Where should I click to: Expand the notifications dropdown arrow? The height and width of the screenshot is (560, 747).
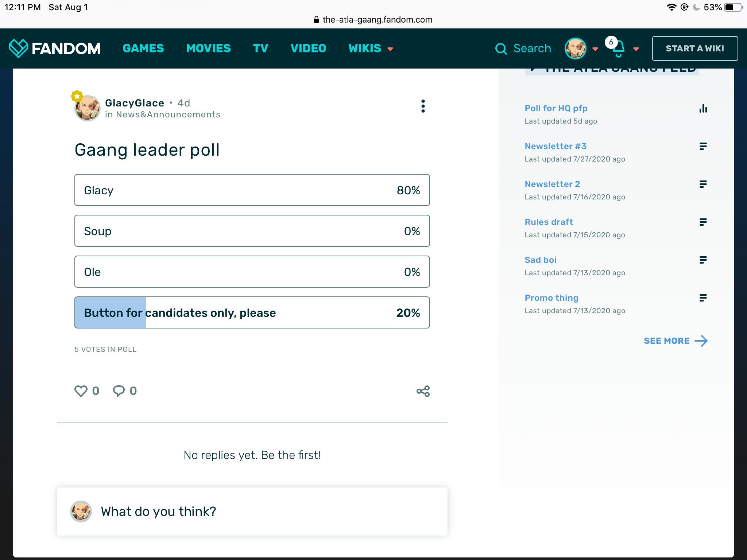[x=636, y=49]
